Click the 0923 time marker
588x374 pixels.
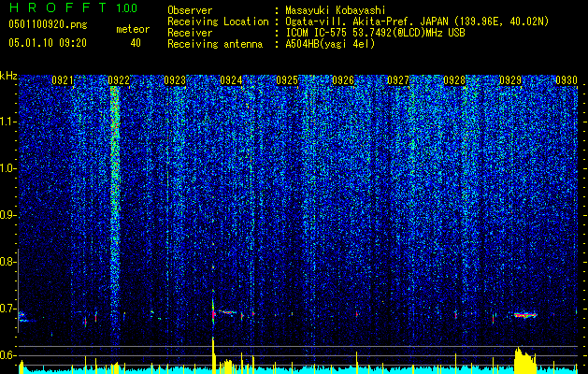[x=175, y=80]
